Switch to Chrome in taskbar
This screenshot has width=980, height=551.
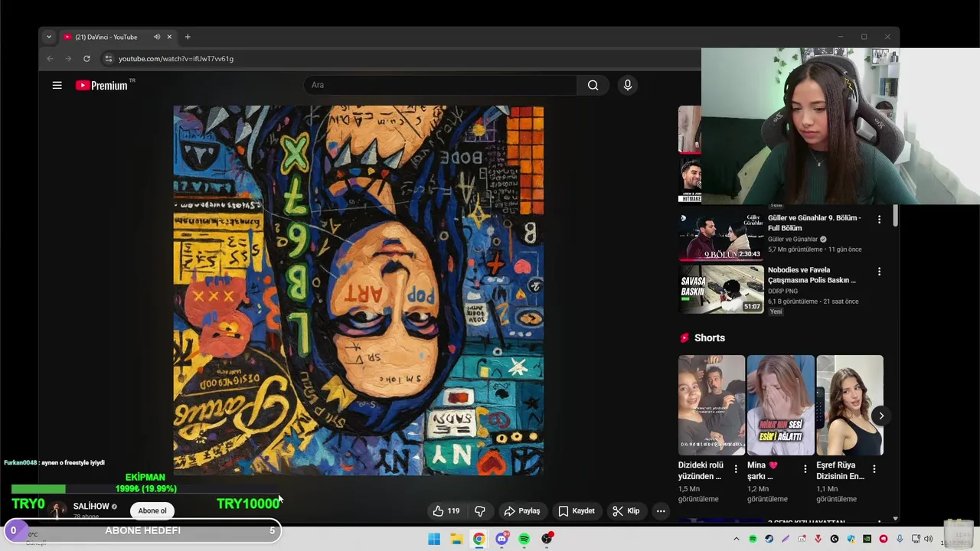tap(479, 539)
